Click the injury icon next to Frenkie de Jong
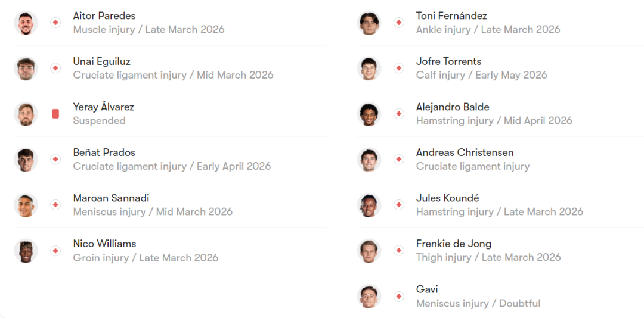The height and width of the screenshot is (318, 644). pos(399,251)
